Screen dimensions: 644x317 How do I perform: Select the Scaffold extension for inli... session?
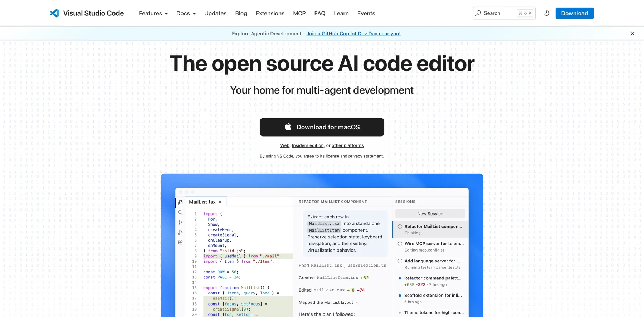(431, 298)
